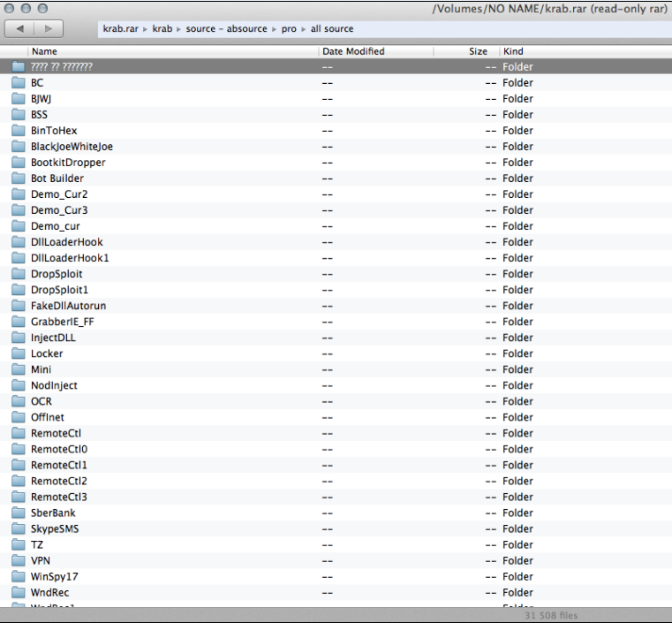Select the WndRec folder name
Screen dimensions: 672x623
coord(49,593)
